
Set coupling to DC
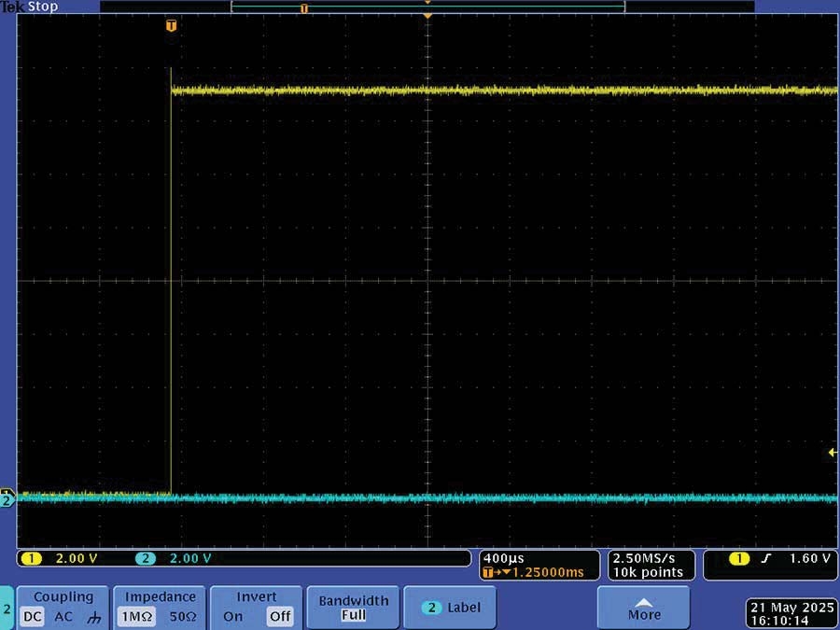point(32,617)
